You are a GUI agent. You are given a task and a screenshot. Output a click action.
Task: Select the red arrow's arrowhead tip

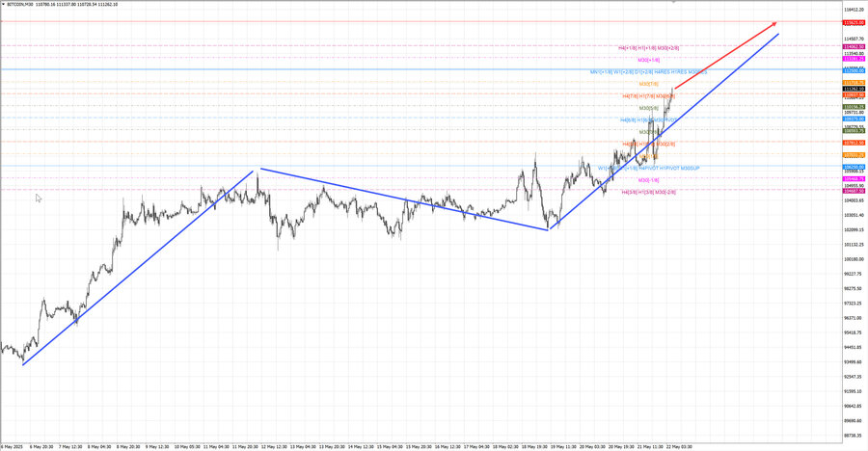(776, 22)
